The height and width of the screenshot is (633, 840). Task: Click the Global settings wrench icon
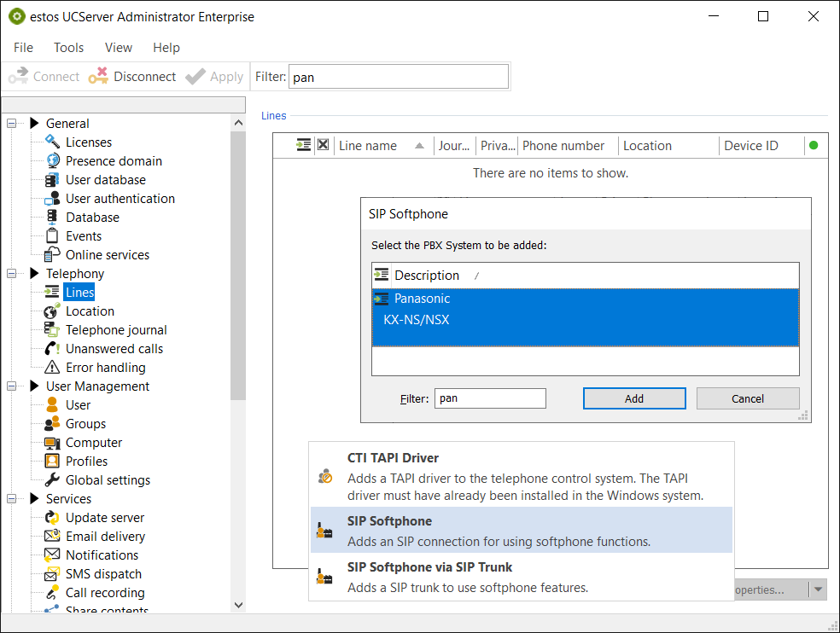[x=52, y=480]
